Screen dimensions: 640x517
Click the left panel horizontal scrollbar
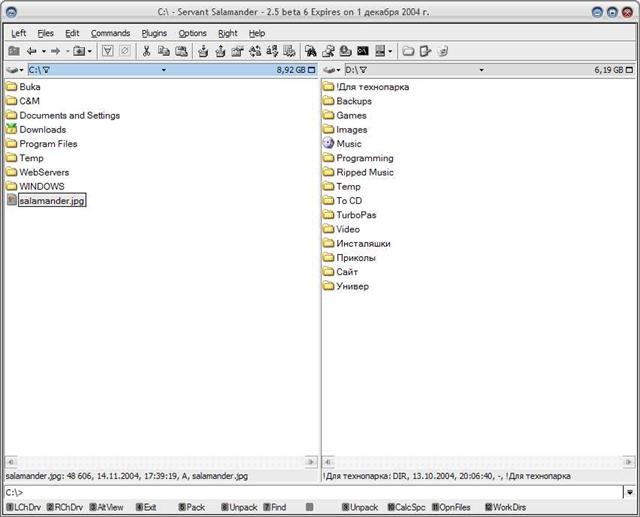[160, 463]
